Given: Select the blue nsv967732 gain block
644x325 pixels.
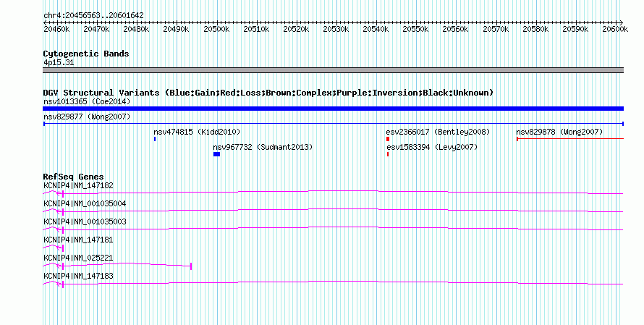Looking at the screenshot, I should [x=216, y=154].
